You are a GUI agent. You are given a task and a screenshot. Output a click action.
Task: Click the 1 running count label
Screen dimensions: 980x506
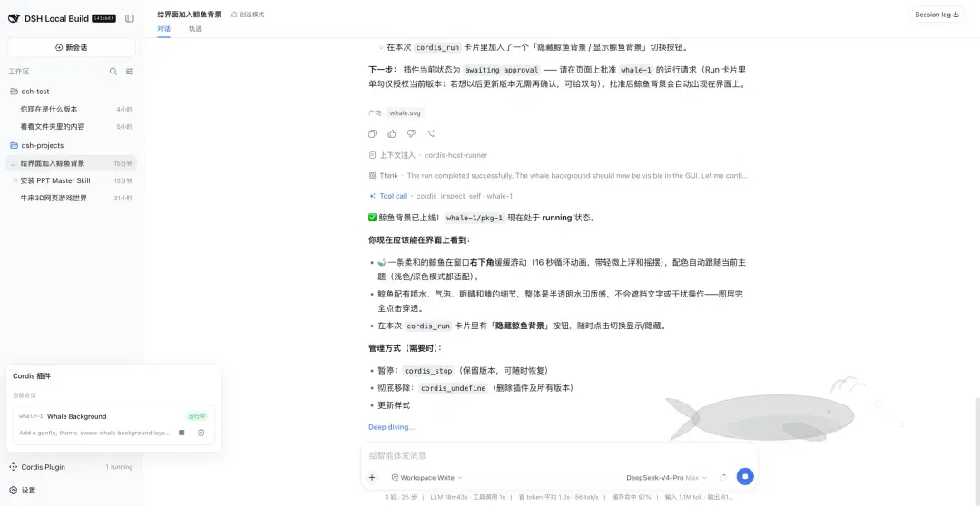[x=119, y=467]
